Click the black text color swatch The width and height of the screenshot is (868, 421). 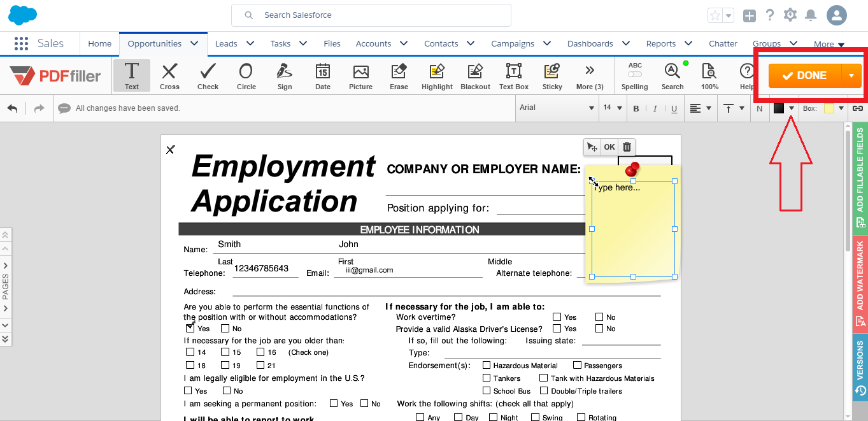778,108
